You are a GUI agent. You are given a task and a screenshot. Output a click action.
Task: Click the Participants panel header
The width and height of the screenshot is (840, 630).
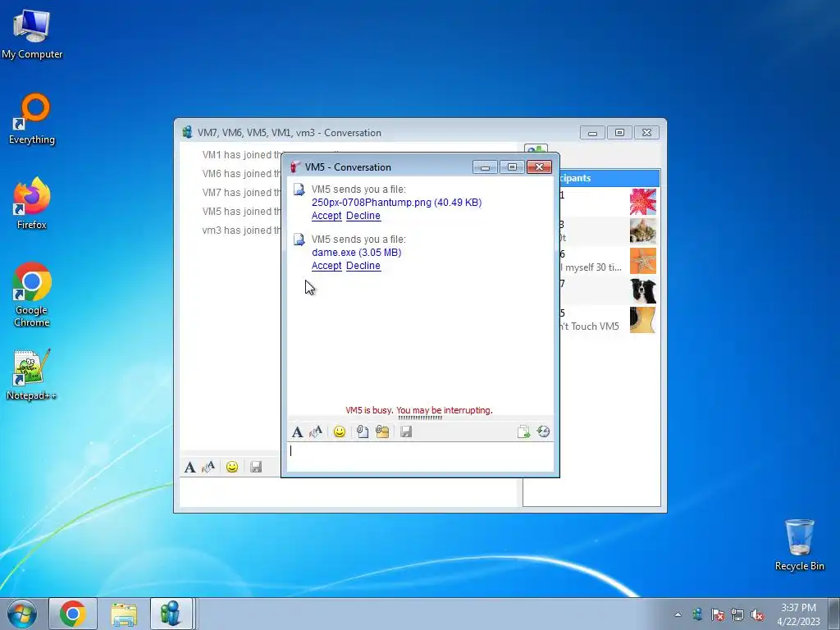tap(609, 178)
